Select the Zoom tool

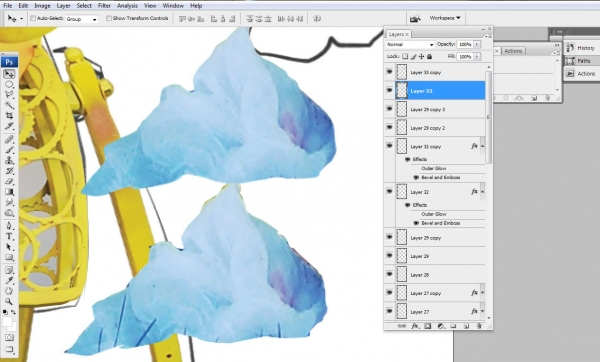click(x=9, y=302)
